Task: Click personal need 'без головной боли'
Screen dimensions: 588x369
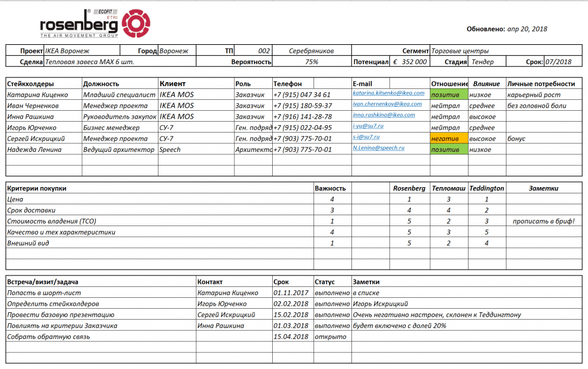Action: tap(537, 106)
